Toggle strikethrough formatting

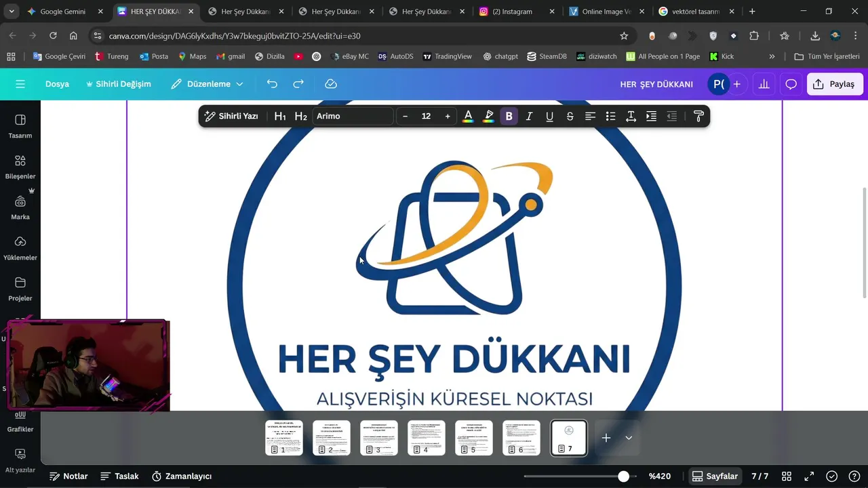[x=570, y=116]
